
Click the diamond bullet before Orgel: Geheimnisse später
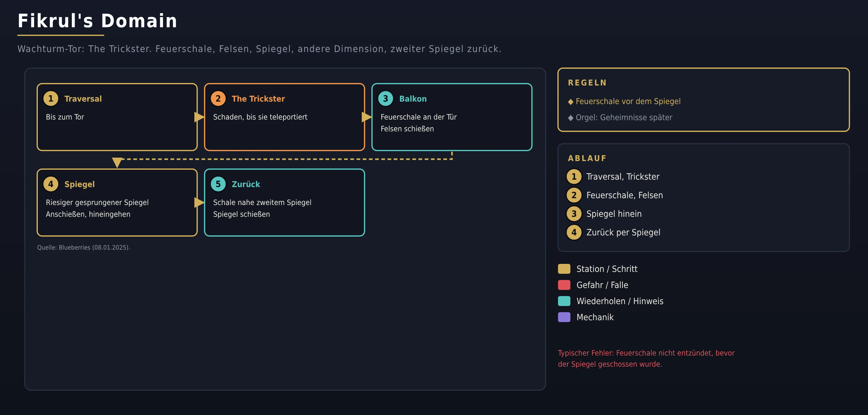(570, 118)
